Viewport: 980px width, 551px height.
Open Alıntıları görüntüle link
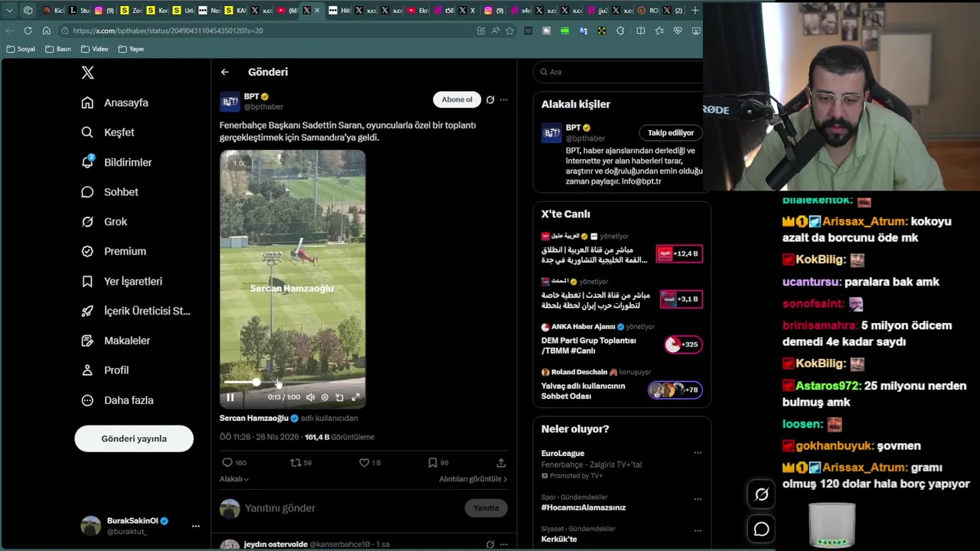pos(473,479)
